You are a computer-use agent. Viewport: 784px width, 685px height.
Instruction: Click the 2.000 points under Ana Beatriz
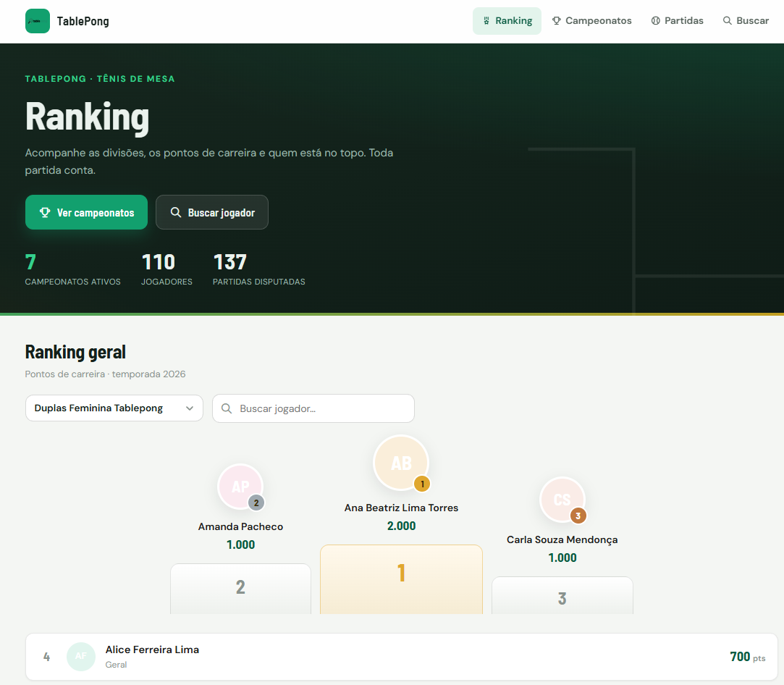[x=402, y=526]
